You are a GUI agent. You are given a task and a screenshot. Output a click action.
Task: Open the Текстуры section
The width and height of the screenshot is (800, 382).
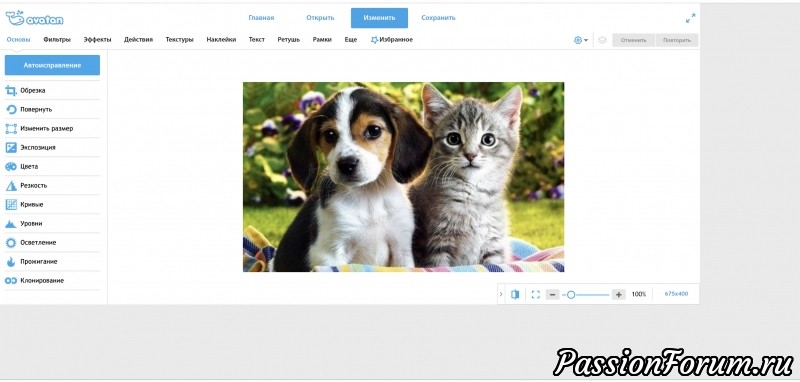180,39
